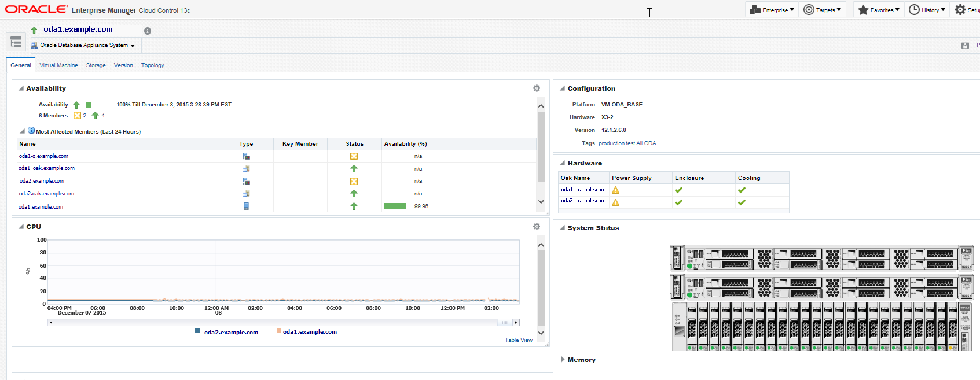Switch to the Storage tab
The image size is (980, 380).
point(96,65)
